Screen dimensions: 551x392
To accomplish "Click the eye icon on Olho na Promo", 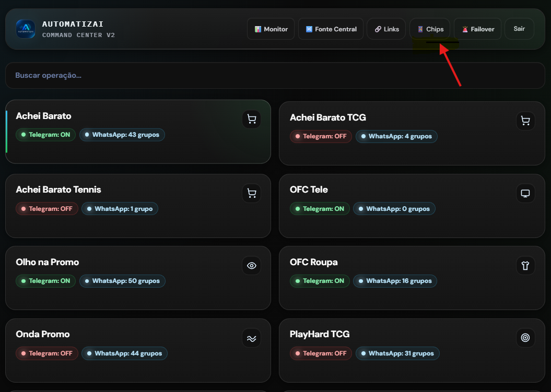I will pyautogui.click(x=252, y=266).
